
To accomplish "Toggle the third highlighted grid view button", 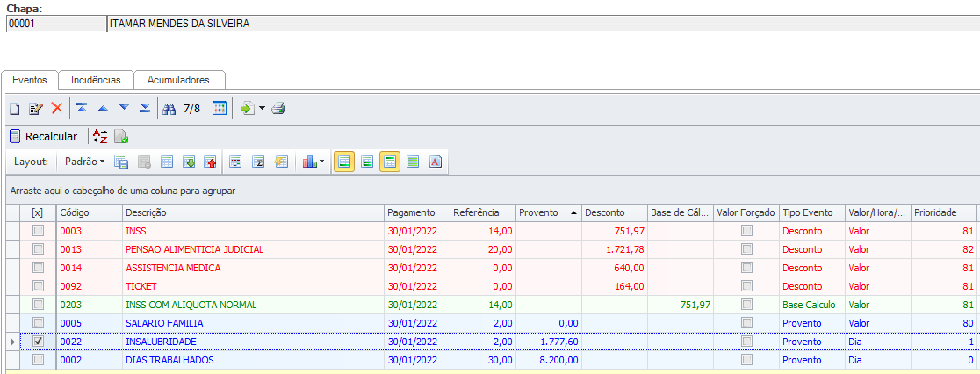I will [390, 162].
